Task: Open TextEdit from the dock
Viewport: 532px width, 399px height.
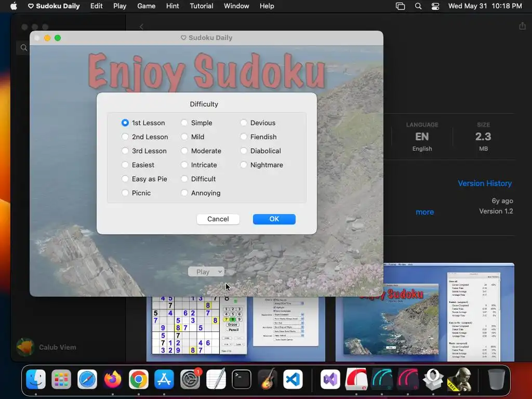Action: point(216,379)
